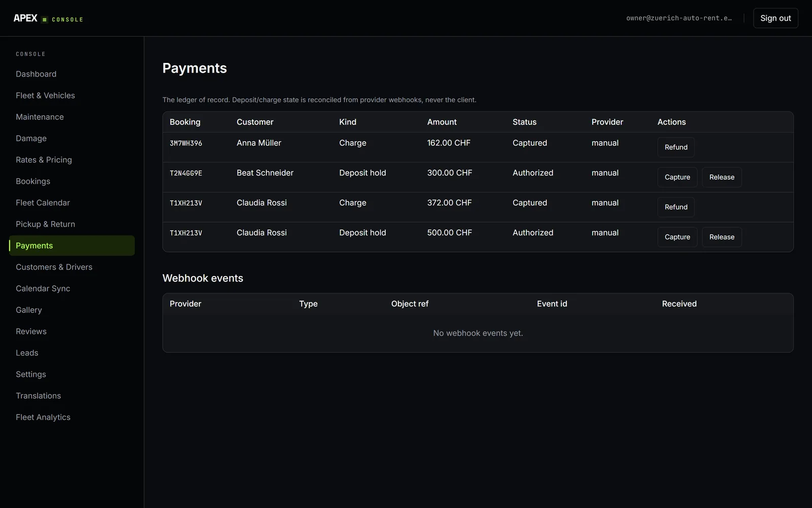Click the 162.00 CHF amount
This screenshot has width=812, height=508.
pyautogui.click(x=449, y=143)
